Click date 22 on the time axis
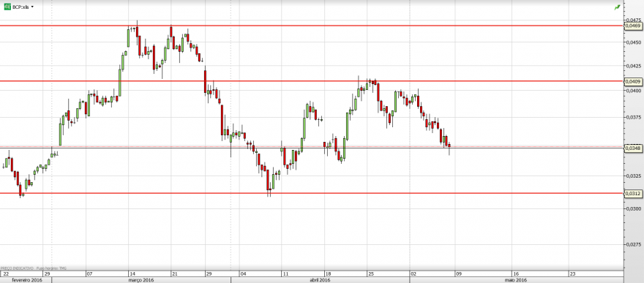 tap(6, 273)
